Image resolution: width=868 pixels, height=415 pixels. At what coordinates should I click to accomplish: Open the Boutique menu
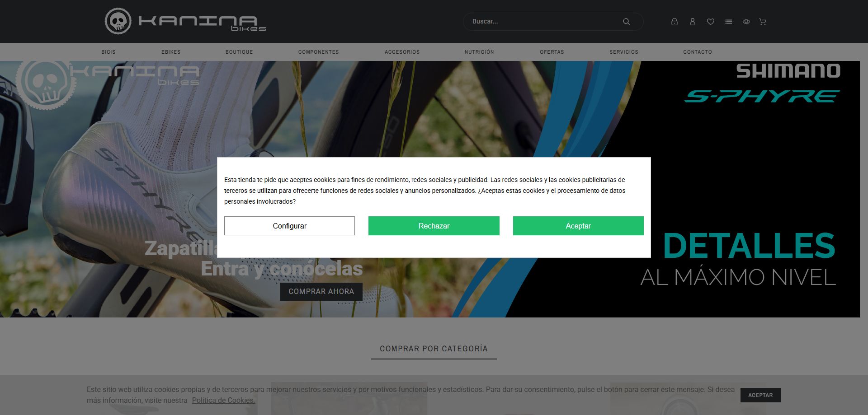(239, 52)
